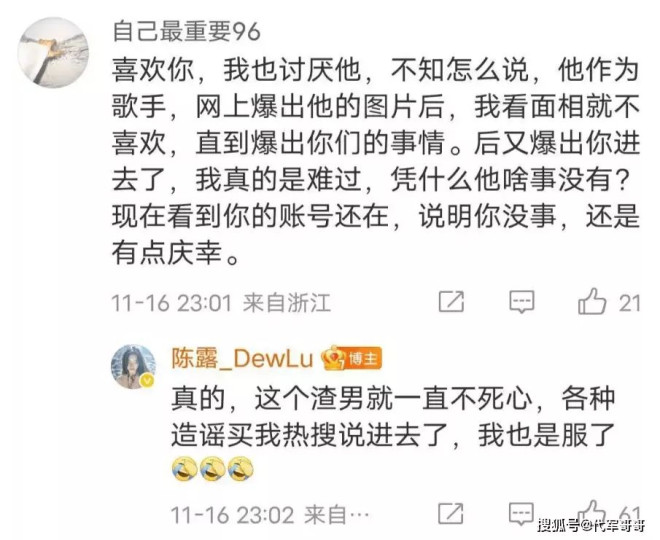Click the crown membership badge icon

pos(333,358)
